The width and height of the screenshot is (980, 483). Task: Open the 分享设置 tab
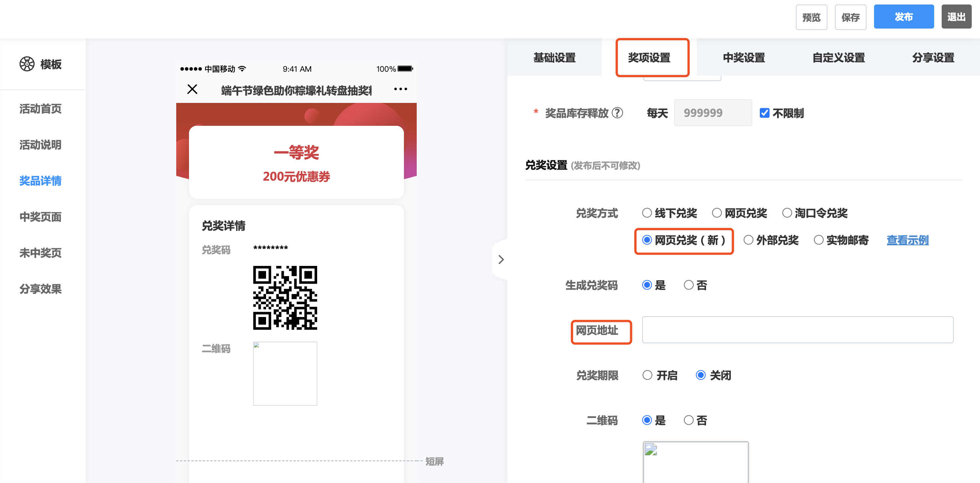933,58
